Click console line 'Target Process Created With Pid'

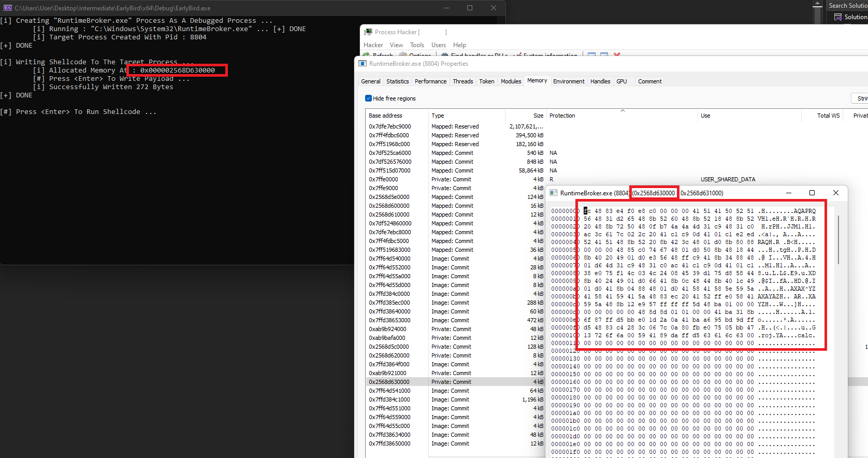click(x=120, y=37)
